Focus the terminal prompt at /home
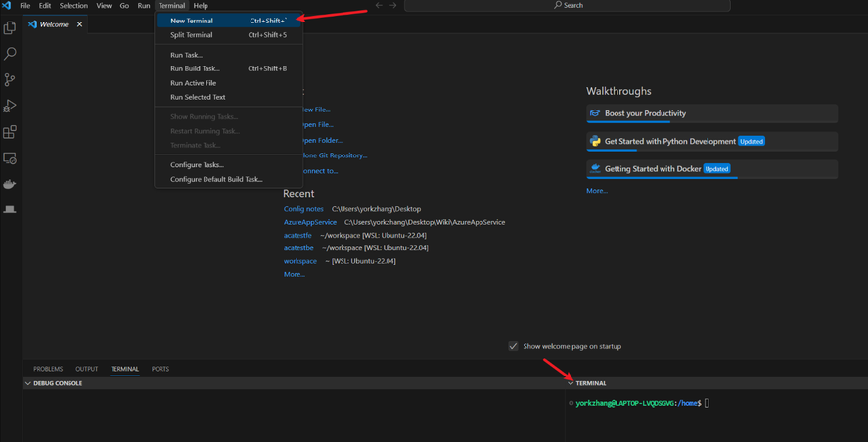Viewport: 868px width, 442px height. pos(642,403)
